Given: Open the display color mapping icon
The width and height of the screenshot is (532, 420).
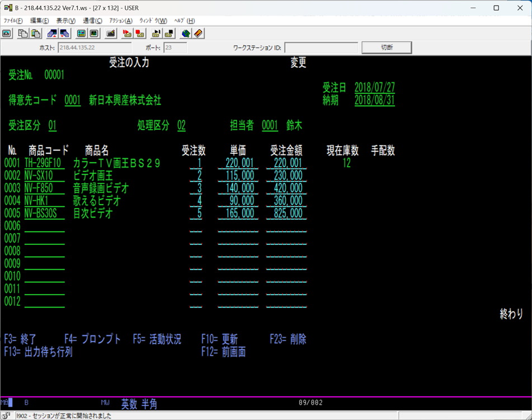Looking at the screenshot, I should pos(81,33).
